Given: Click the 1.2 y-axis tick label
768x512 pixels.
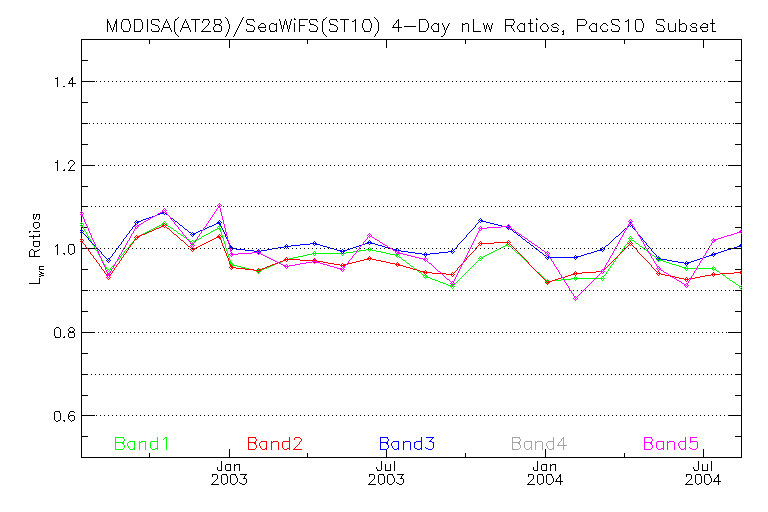Looking at the screenshot, I should click(65, 166).
